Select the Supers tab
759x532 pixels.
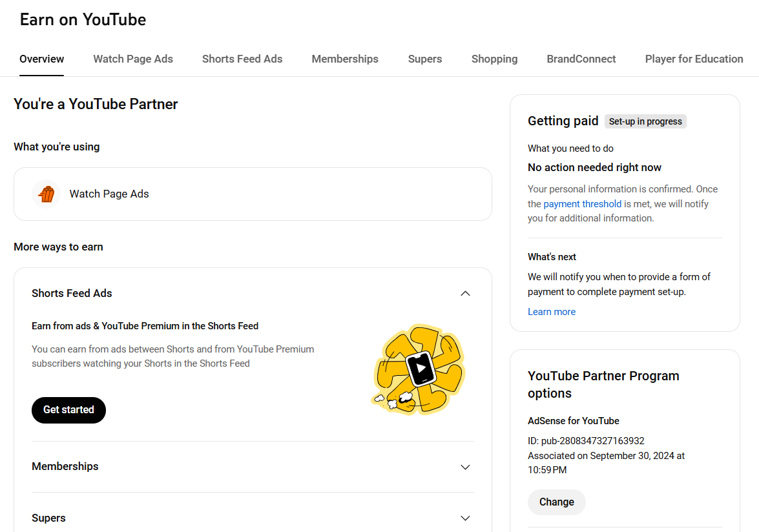tap(425, 59)
